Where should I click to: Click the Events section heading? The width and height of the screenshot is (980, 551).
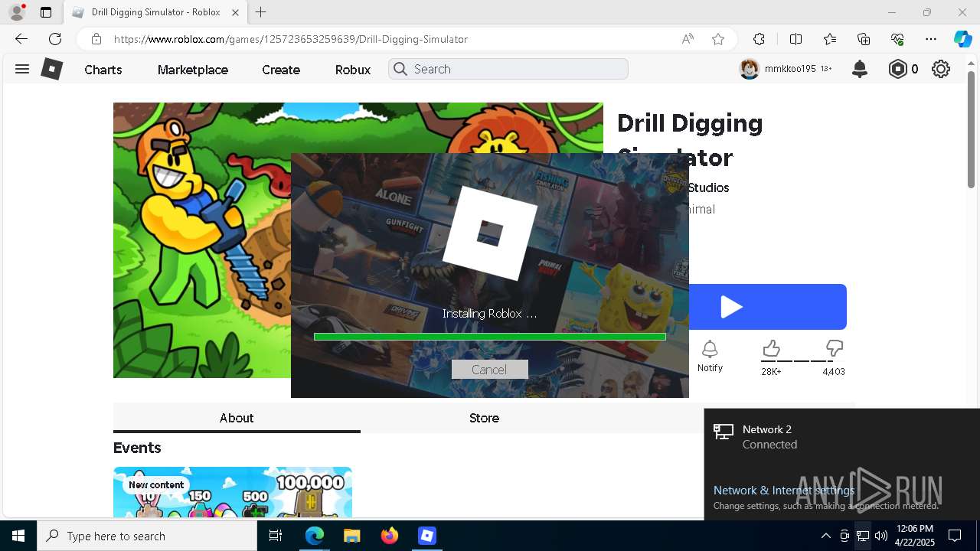click(137, 448)
